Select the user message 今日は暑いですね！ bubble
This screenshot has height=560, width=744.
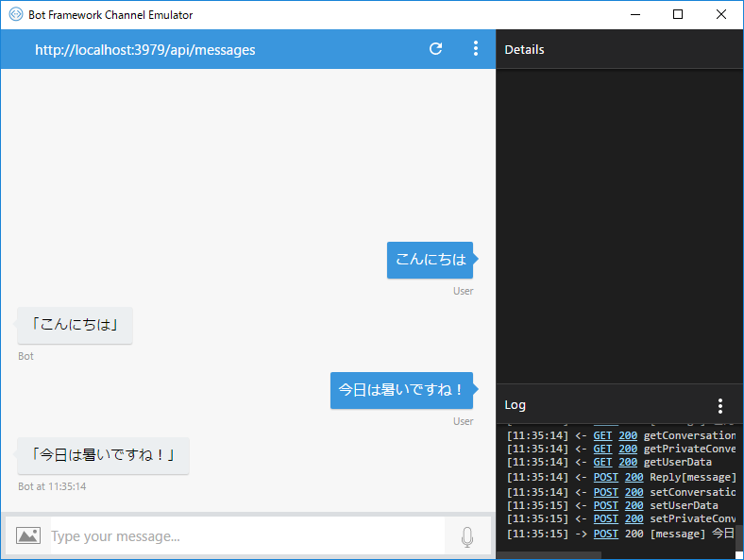pos(401,390)
